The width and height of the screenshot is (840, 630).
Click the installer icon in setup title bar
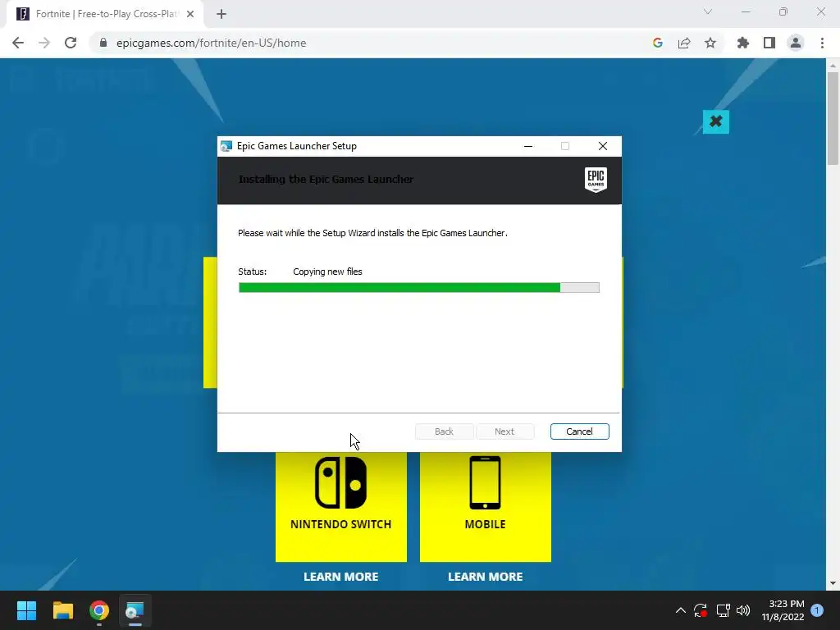click(226, 146)
